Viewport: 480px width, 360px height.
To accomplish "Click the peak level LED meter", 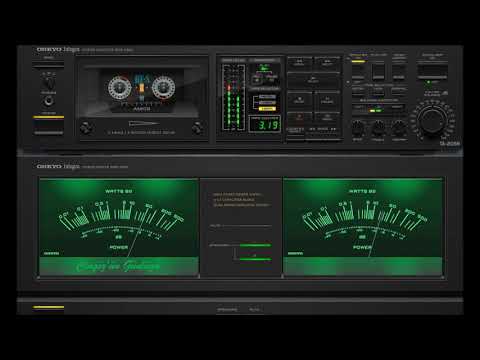I will (x=233, y=97).
